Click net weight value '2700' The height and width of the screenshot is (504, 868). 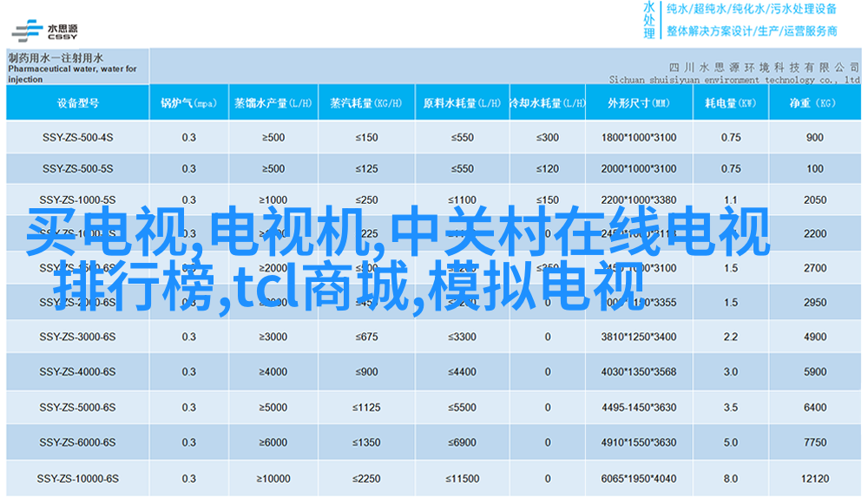pos(815,268)
